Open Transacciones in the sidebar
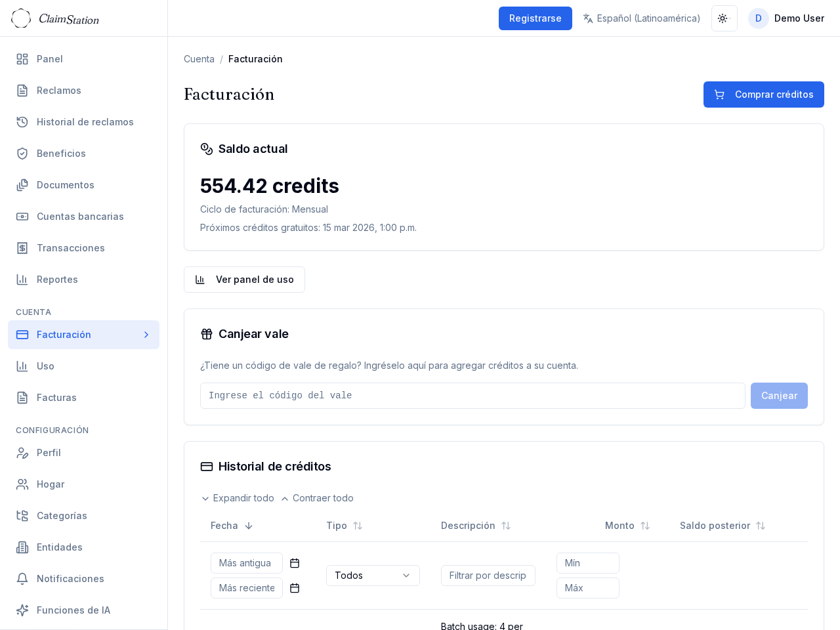 tap(70, 248)
